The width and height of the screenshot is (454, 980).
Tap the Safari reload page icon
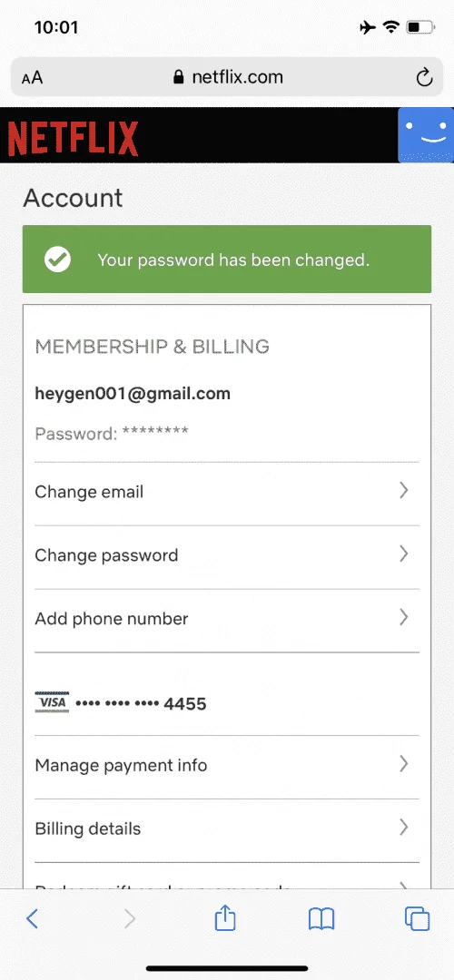(x=424, y=77)
